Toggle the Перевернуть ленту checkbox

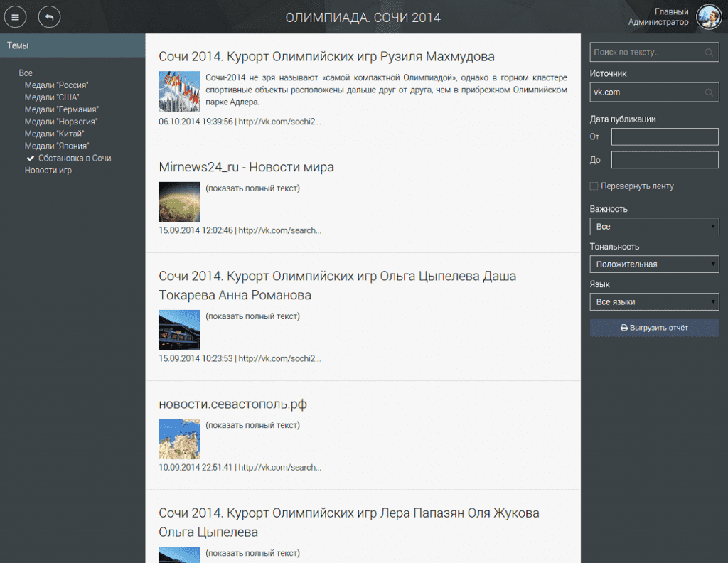coord(594,186)
